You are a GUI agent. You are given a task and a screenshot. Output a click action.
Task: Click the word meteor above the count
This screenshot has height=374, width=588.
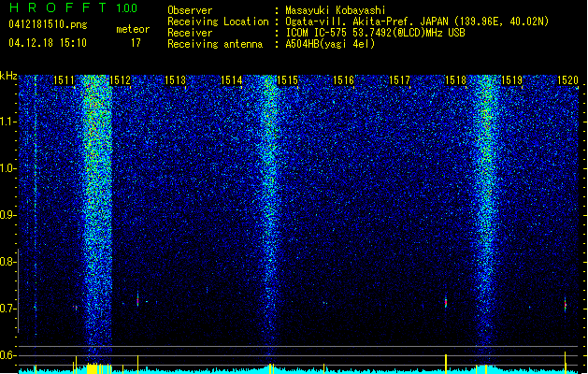tap(133, 29)
